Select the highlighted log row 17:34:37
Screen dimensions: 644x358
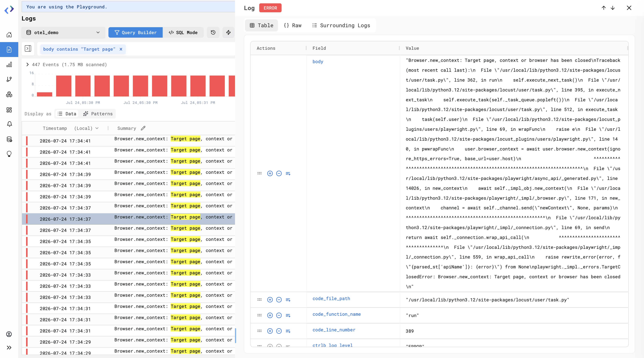[129, 219]
